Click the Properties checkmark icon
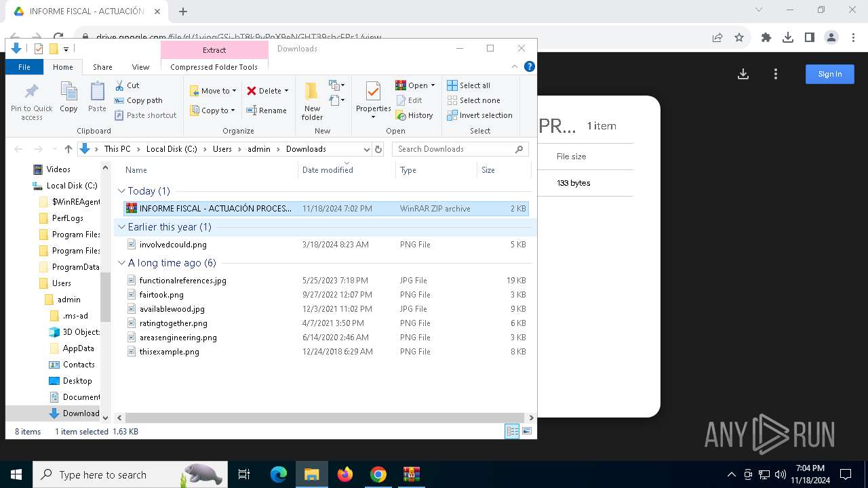Viewport: 868px width, 488px height. coord(373,91)
